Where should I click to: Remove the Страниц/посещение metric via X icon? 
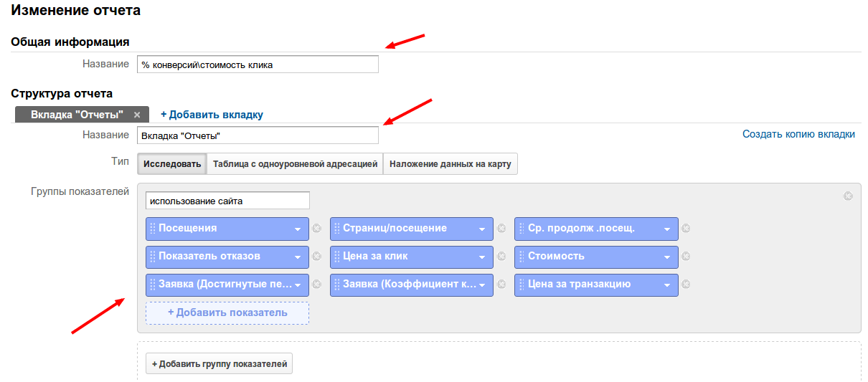coord(501,229)
